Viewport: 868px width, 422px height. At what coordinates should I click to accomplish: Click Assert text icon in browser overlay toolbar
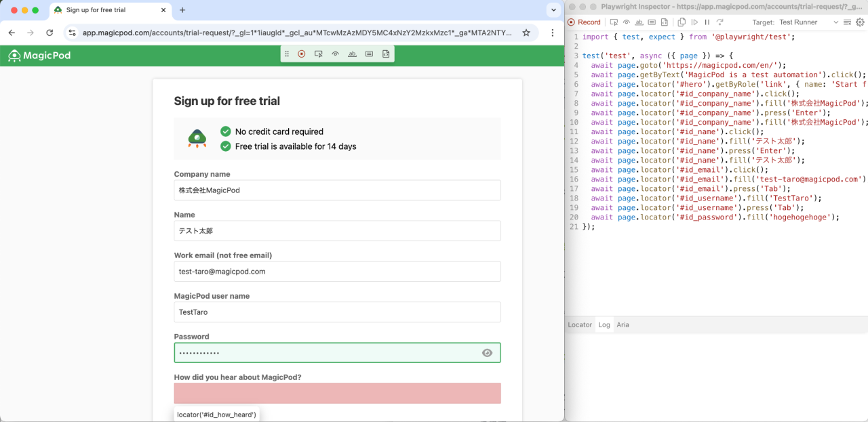coord(352,54)
